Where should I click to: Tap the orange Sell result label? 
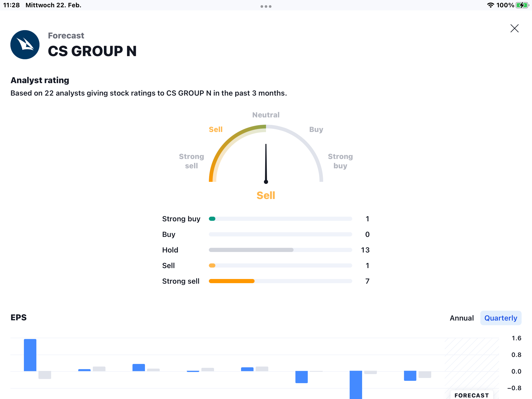tap(266, 195)
